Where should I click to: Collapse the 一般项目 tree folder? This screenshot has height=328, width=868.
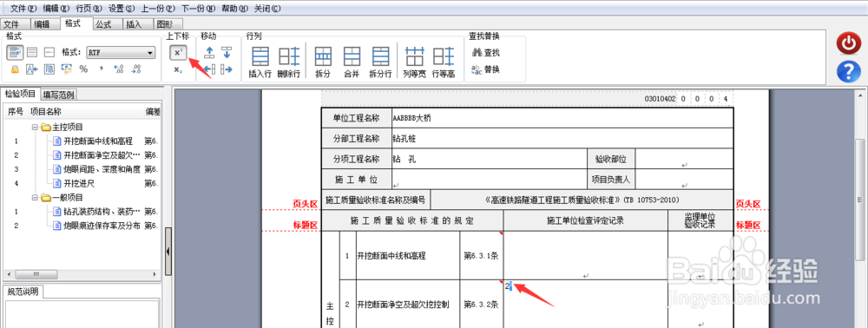tap(35, 198)
